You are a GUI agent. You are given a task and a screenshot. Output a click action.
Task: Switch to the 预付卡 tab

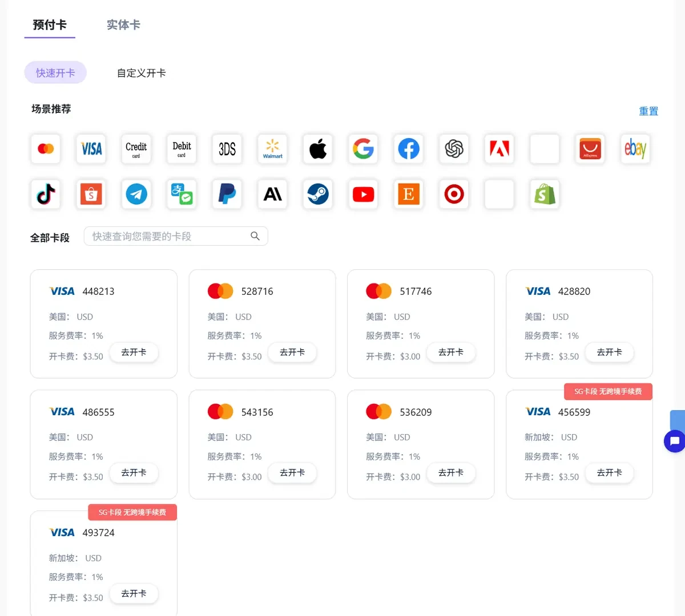(50, 25)
